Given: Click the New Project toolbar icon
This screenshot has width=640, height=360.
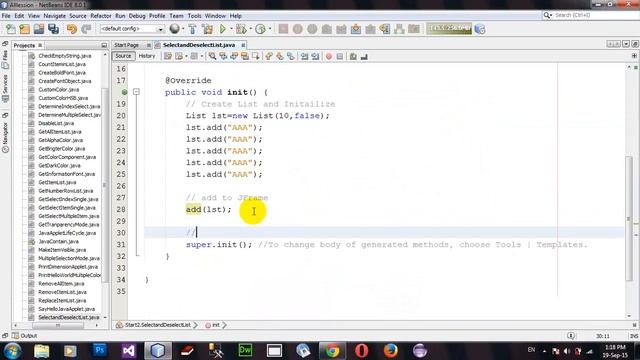Looking at the screenshot, I should click(x=24, y=29).
